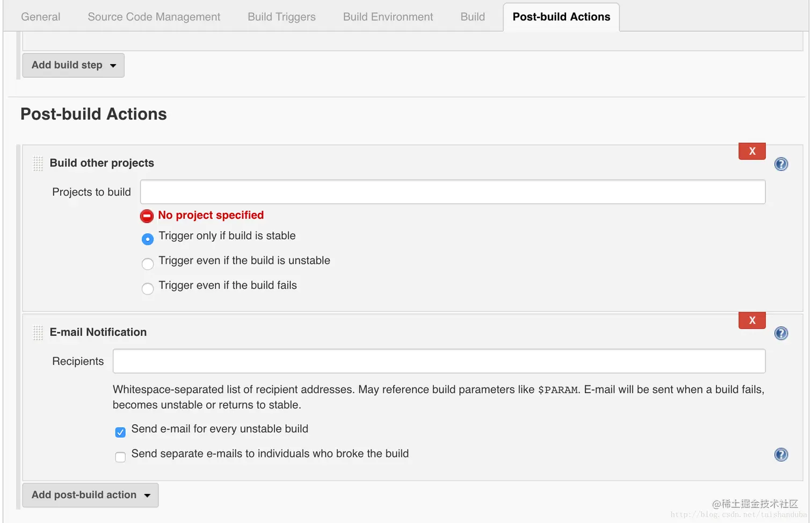Remove the E-mail Notification action
The height and width of the screenshot is (523, 812).
pyautogui.click(x=752, y=320)
